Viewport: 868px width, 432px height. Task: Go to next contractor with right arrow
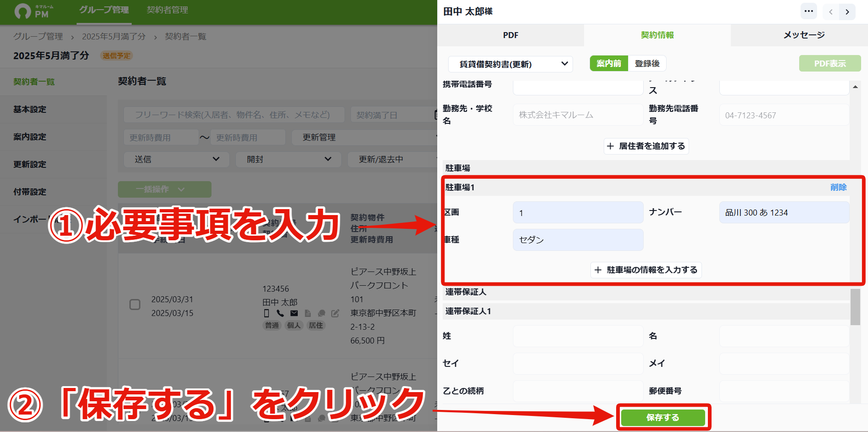(847, 12)
